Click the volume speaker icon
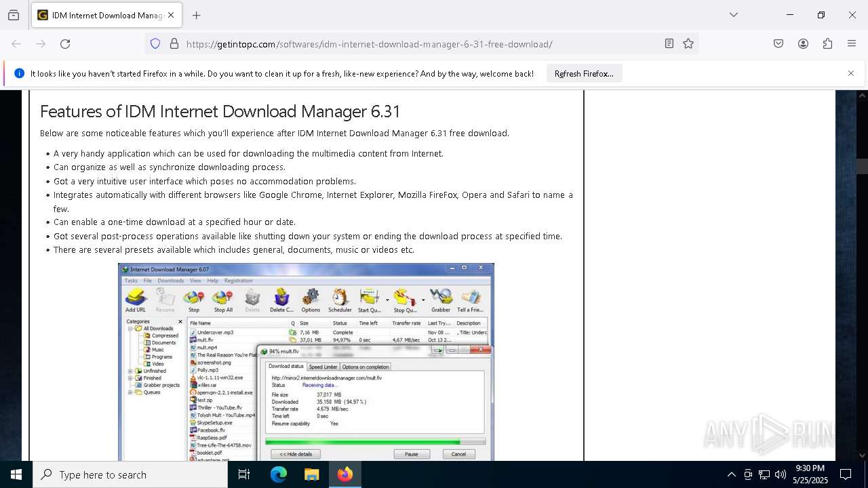The image size is (868, 488). (781, 474)
